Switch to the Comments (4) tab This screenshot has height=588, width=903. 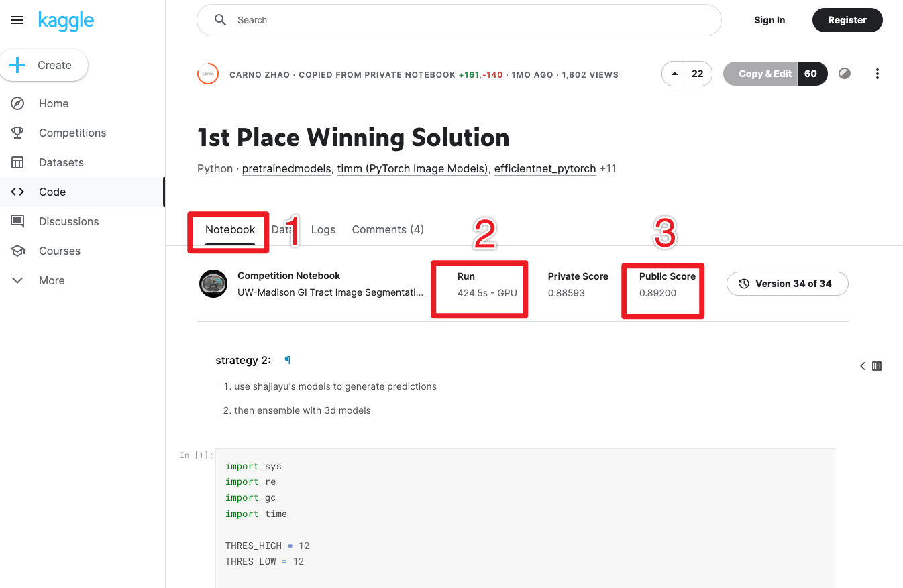coord(388,229)
